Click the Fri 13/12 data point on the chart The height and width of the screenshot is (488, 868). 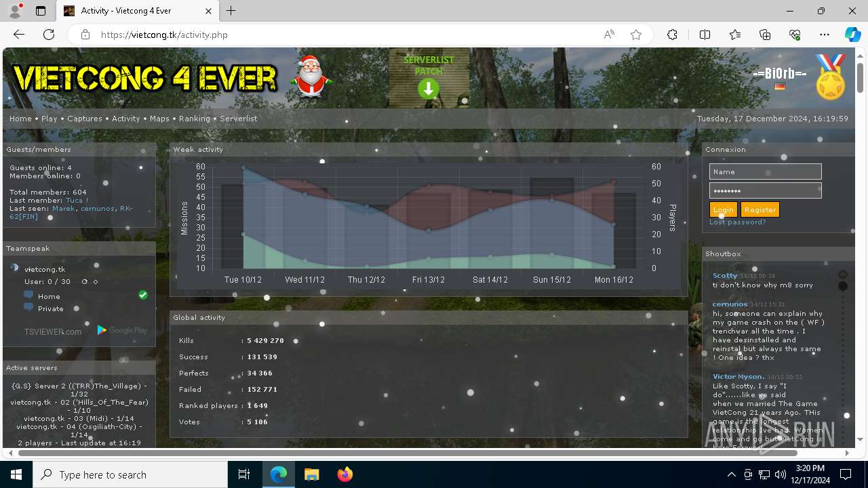coord(429,230)
